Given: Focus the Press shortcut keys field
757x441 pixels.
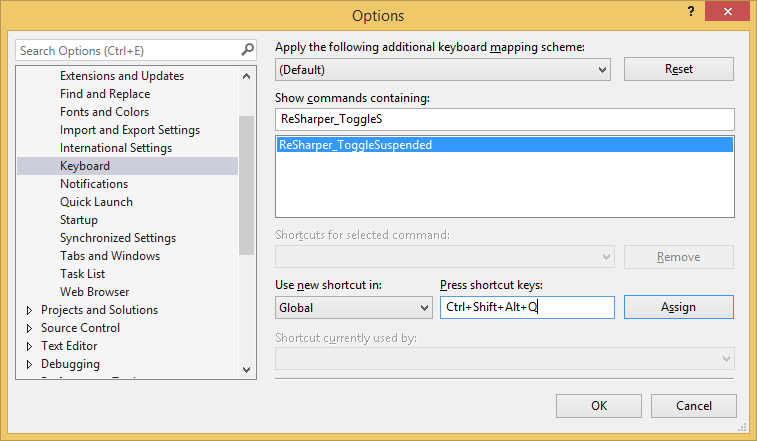Looking at the screenshot, I should coord(526,307).
